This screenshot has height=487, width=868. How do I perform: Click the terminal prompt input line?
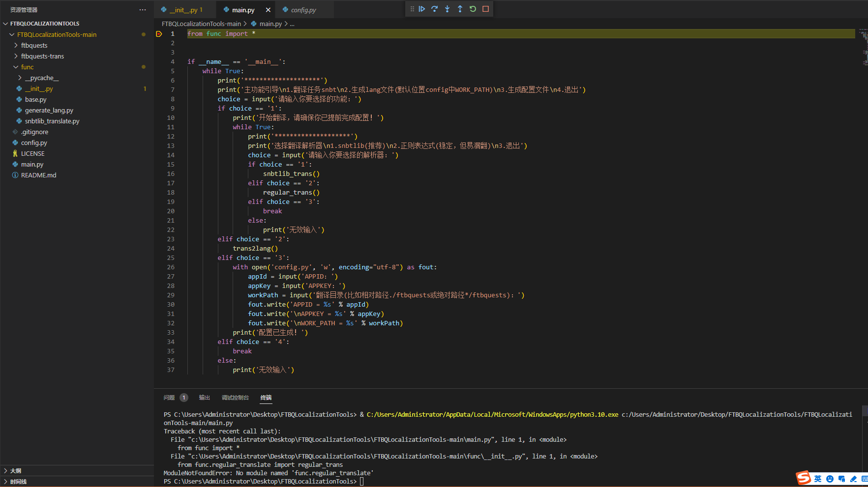click(361, 481)
